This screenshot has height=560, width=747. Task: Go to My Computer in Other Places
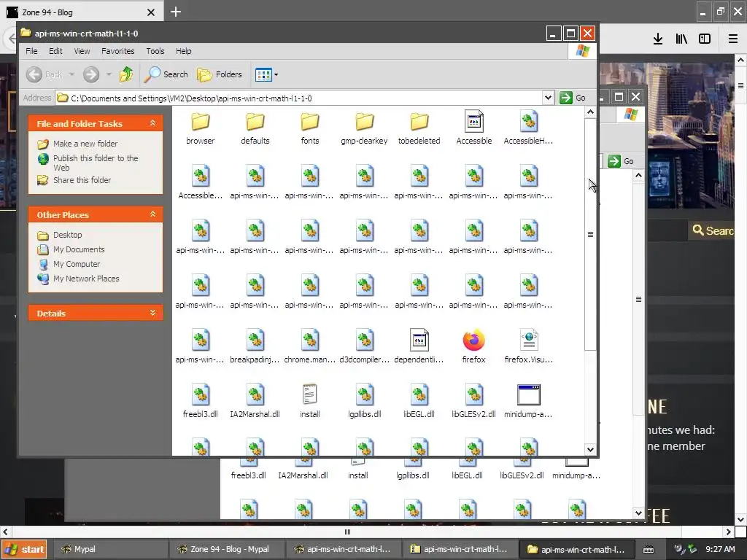pyautogui.click(x=77, y=264)
